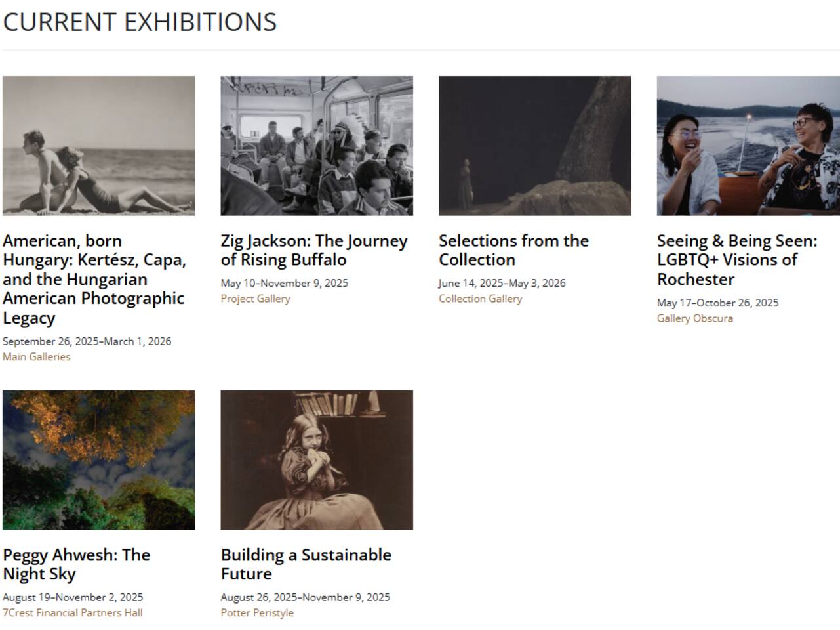Open the Collection Gallery location link

point(480,299)
